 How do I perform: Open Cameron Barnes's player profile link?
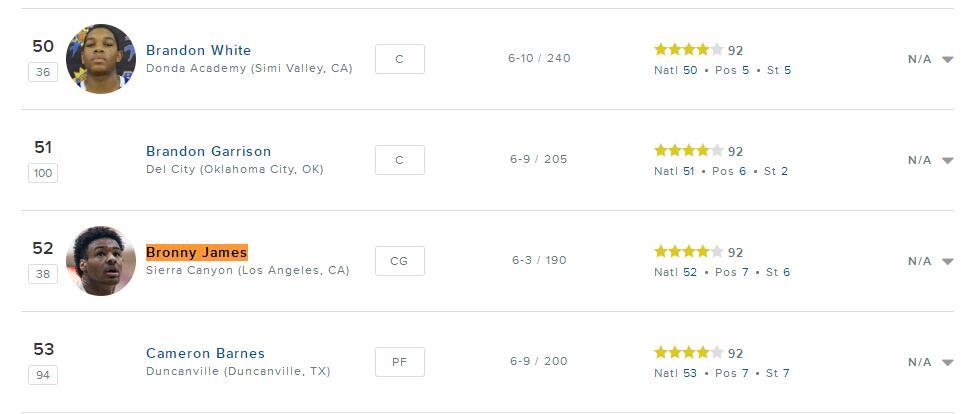pyautogui.click(x=205, y=353)
